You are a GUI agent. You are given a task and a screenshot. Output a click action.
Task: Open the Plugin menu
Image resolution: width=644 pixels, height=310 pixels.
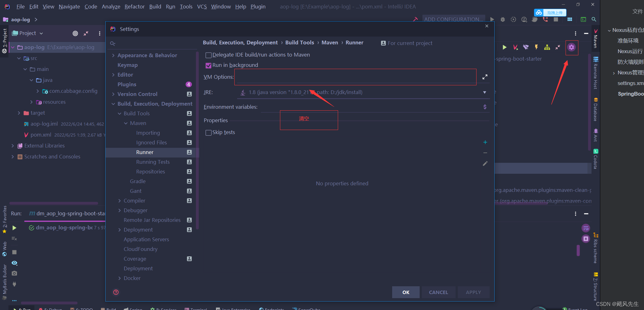tap(258, 7)
